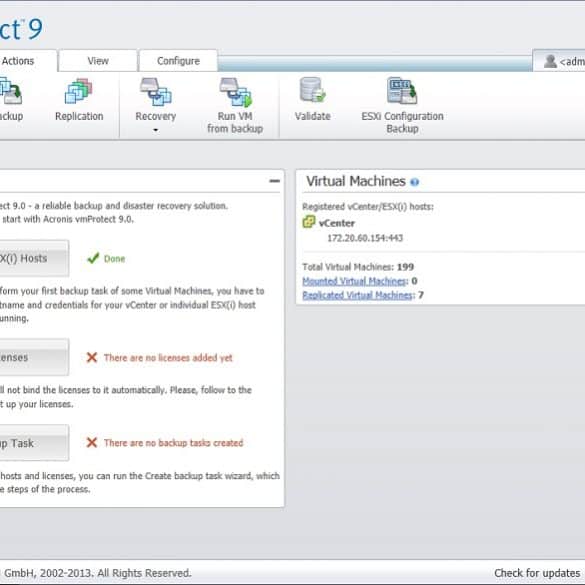
Task: Collapse the quick start panel
Action: (x=275, y=181)
